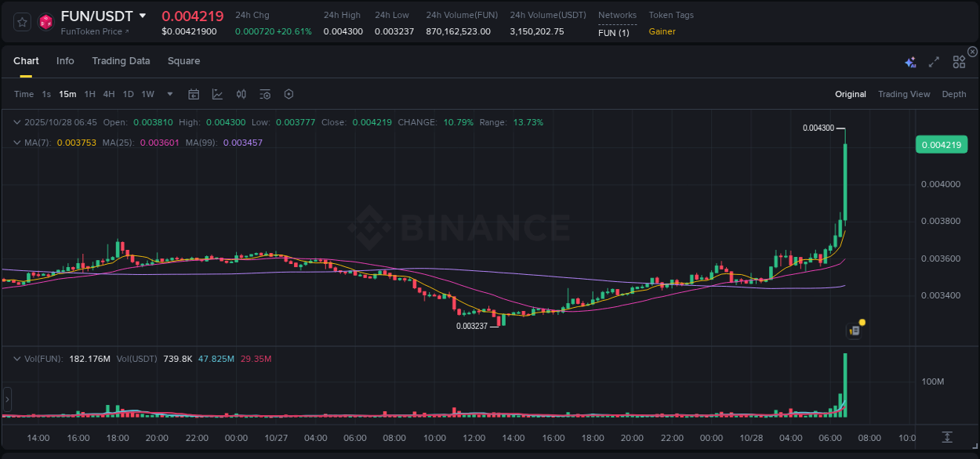Click the candlestick overlay icon
980x459 pixels.
tap(241, 94)
